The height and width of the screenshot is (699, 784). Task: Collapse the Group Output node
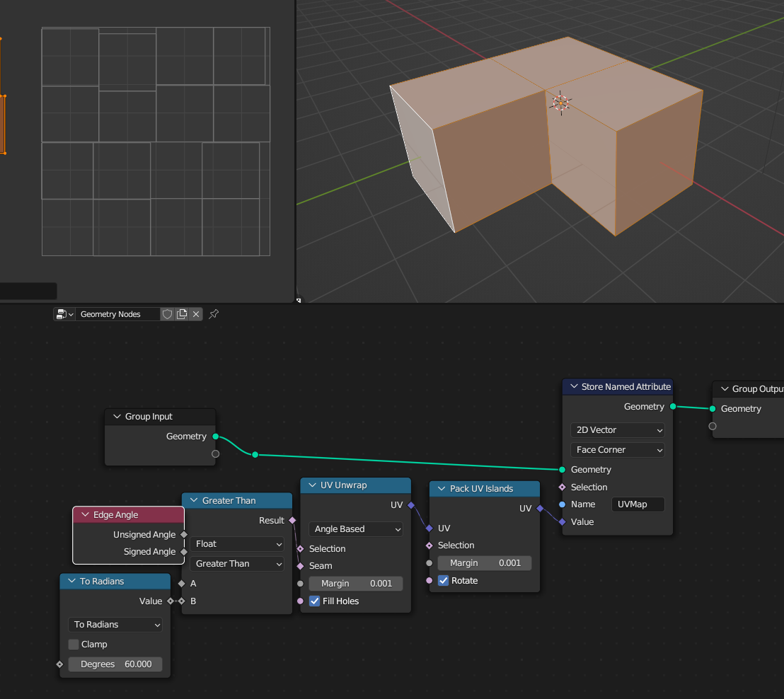725,389
